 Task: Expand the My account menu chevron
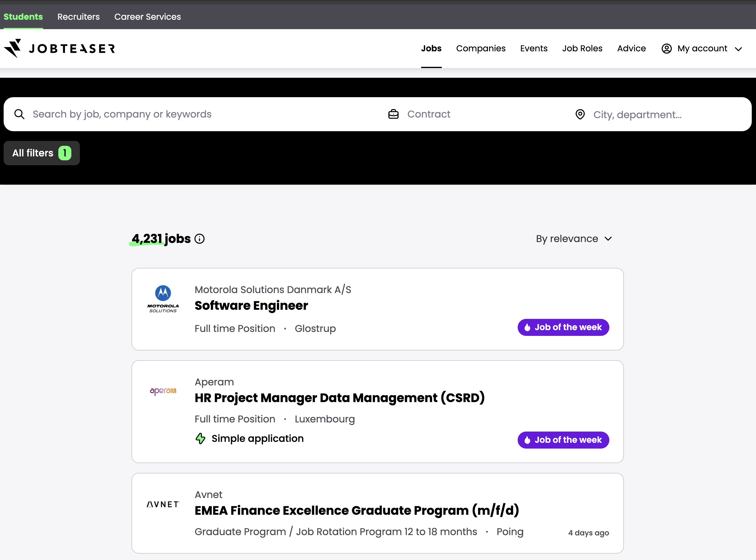click(x=739, y=49)
